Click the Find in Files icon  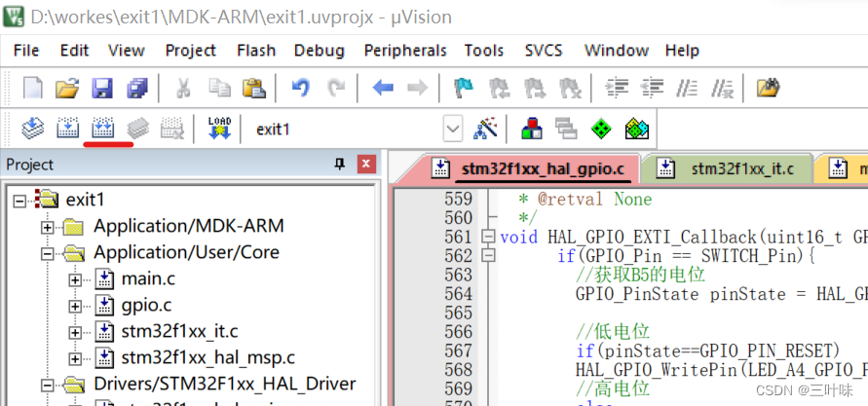[769, 88]
